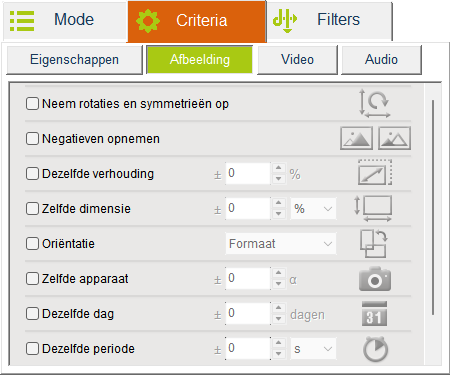The height and width of the screenshot is (375, 450).
Task: Select the Eigenschappen criteria button
Action: point(74,60)
